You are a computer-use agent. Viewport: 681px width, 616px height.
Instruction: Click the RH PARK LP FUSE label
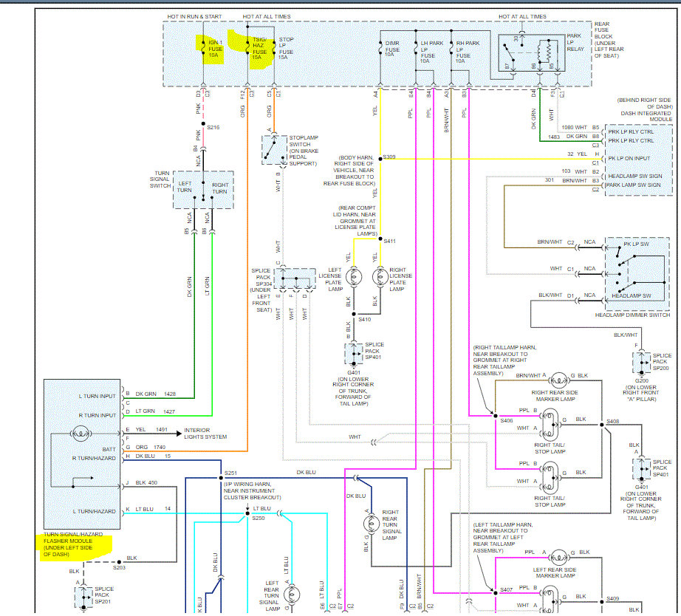click(x=468, y=52)
